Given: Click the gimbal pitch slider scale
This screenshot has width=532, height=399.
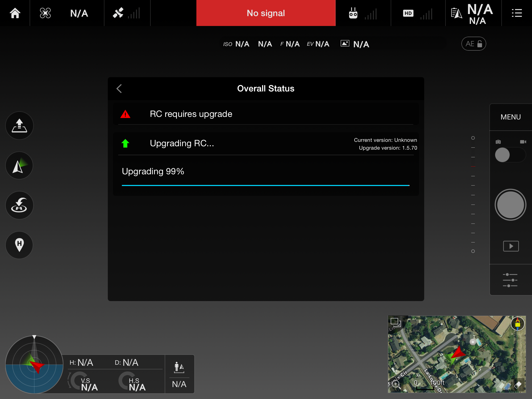Looking at the screenshot, I should click(x=473, y=194).
